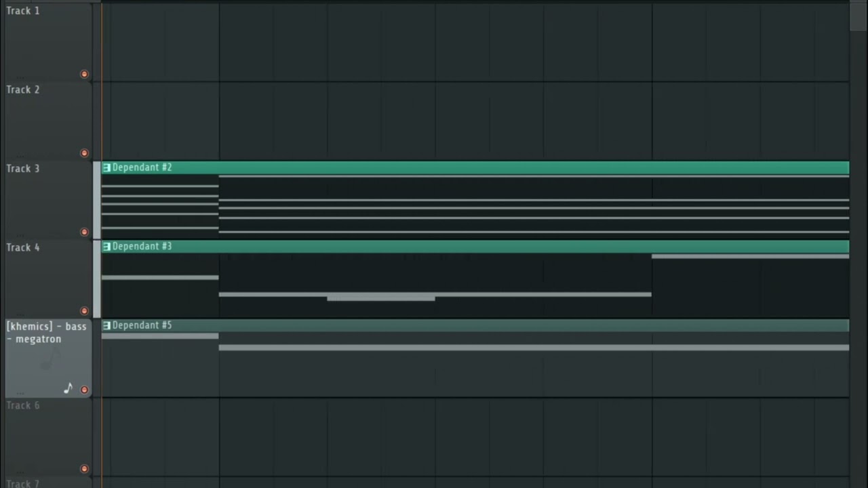Select the Dependant #2 clip title bar
The image size is (868, 488).
[x=475, y=167]
